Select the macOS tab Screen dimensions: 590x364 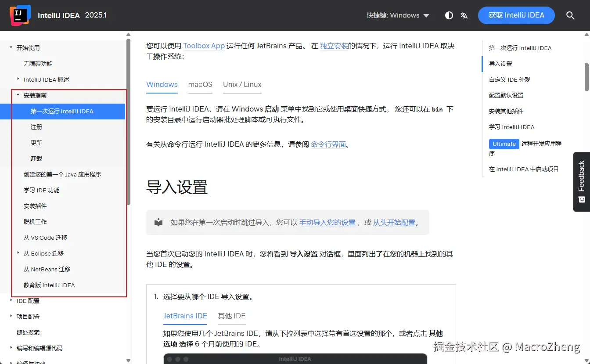pyautogui.click(x=200, y=85)
